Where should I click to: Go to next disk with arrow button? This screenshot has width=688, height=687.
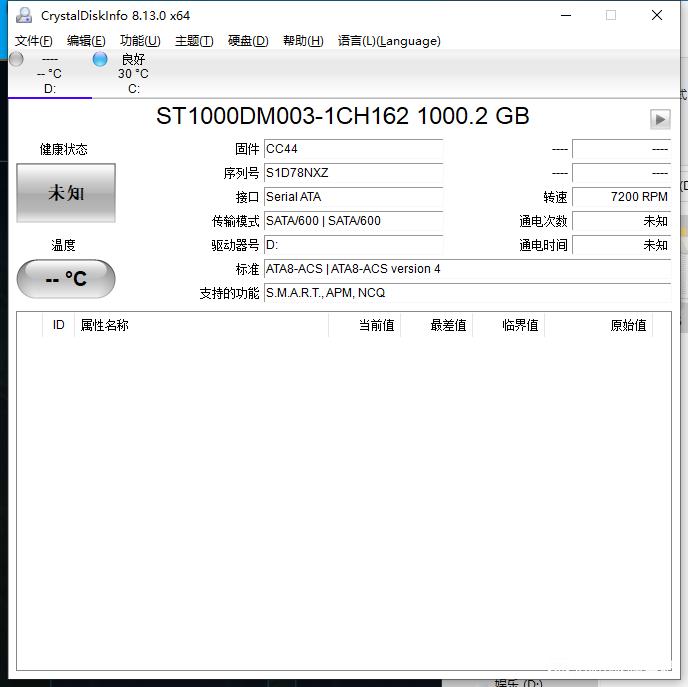(x=660, y=119)
